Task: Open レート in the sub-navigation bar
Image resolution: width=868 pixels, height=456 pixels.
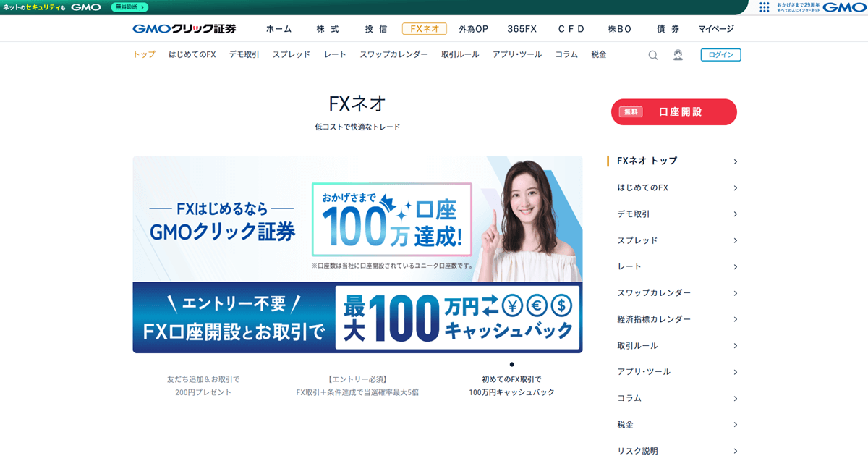Action: [x=335, y=54]
